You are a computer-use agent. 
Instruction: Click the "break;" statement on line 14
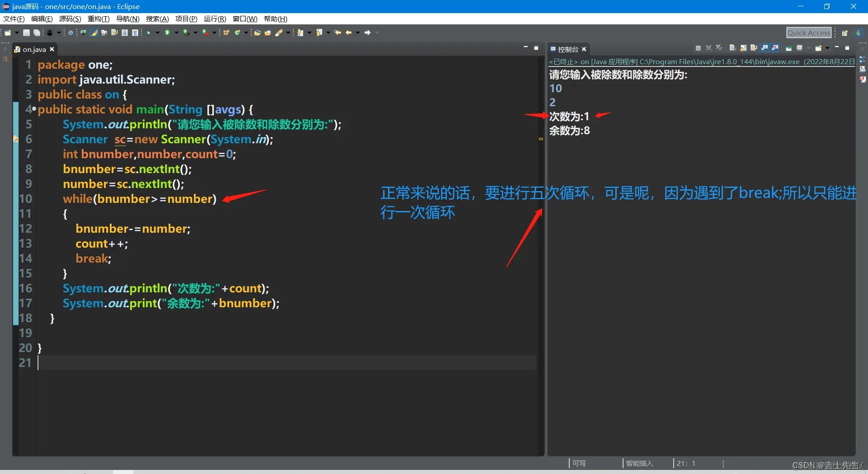point(94,258)
